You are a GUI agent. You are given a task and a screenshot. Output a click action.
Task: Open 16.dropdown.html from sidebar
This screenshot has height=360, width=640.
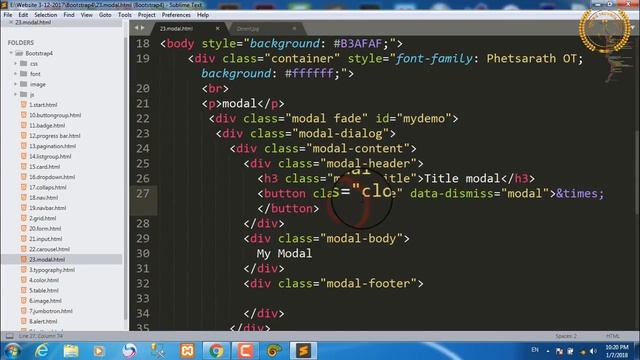[x=52, y=177]
